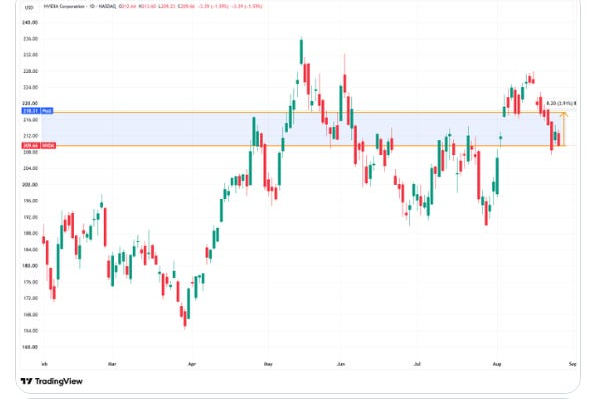
Task: Click the 188.00 price axis label
Action: pos(30,233)
